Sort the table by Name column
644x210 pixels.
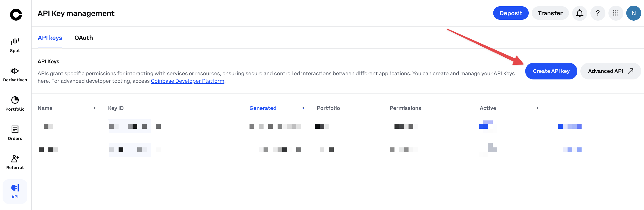94,108
